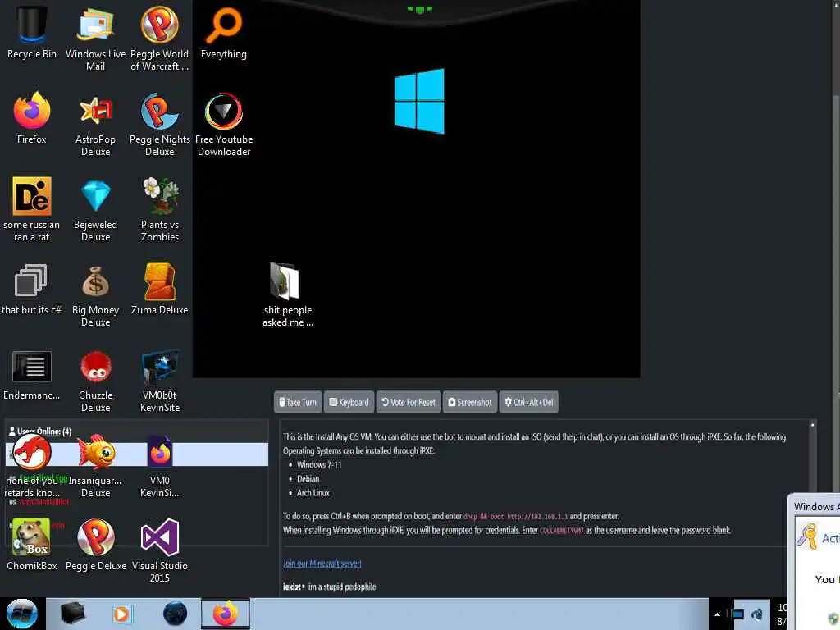Image resolution: width=840 pixels, height=630 pixels.
Task: Open Peggle Nights Deluxe shortcut
Action: [160, 125]
